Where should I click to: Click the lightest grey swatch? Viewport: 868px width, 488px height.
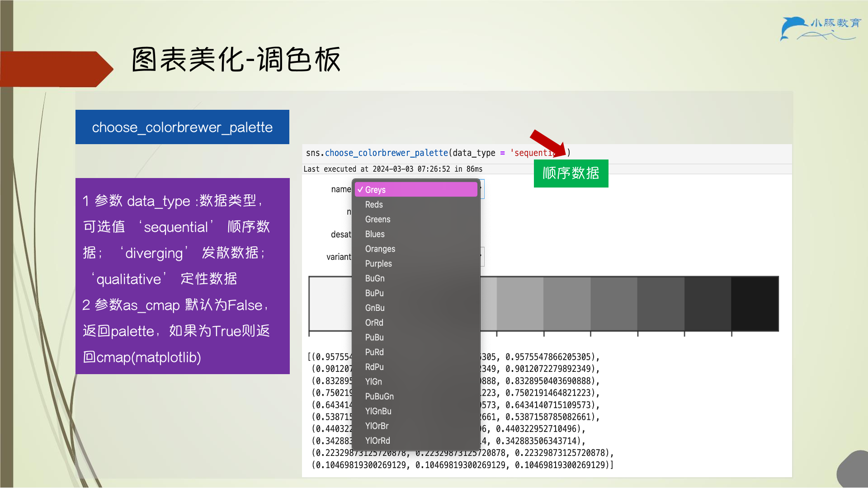tap(330, 304)
